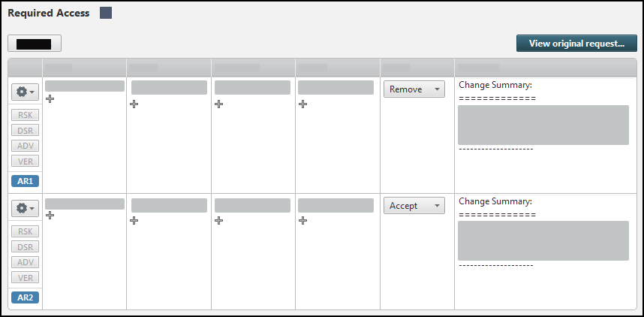Expand the Remove action dropdown for AR1
644x317 pixels.
[414, 89]
